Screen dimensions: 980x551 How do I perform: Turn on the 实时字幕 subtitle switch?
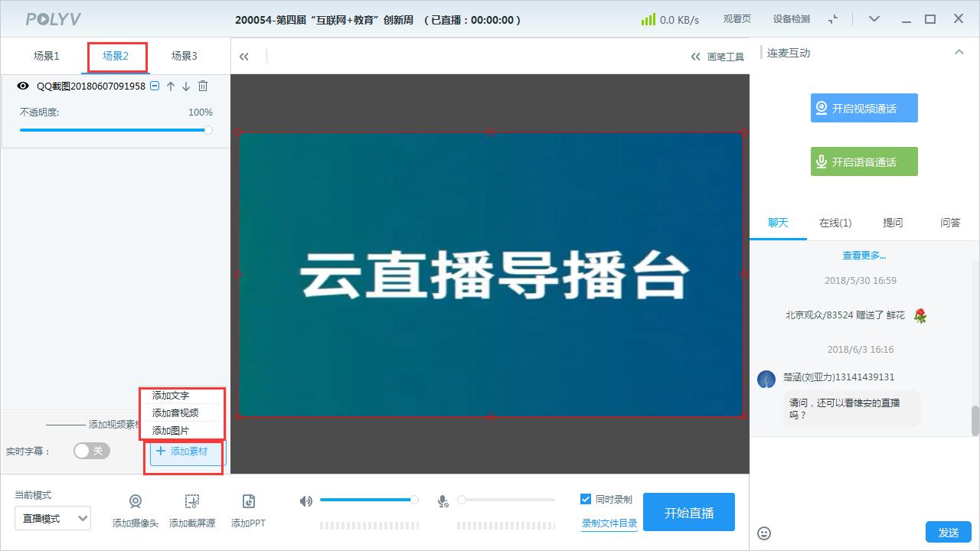[x=91, y=452]
